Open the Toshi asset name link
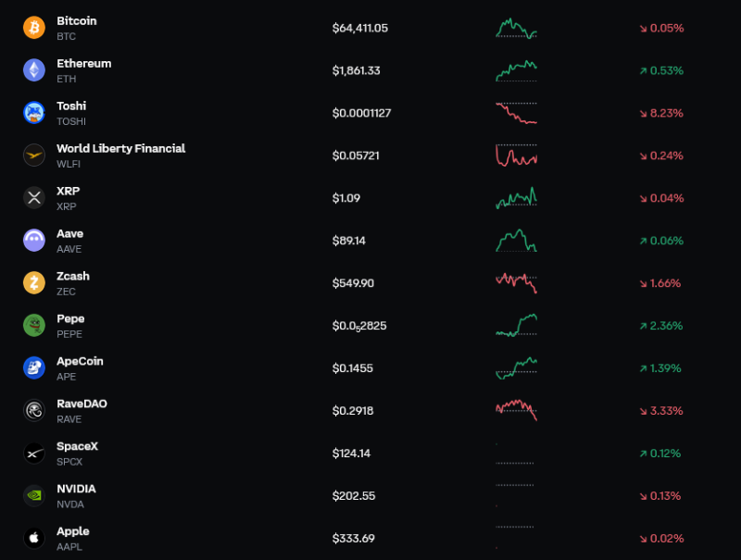The height and width of the screenshot is (560, 741). [x=71, y=106]
